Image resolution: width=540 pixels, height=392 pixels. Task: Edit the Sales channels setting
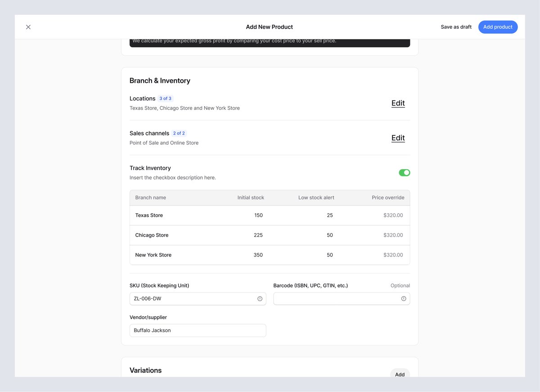pyautogui.click(x=398, y=138)
